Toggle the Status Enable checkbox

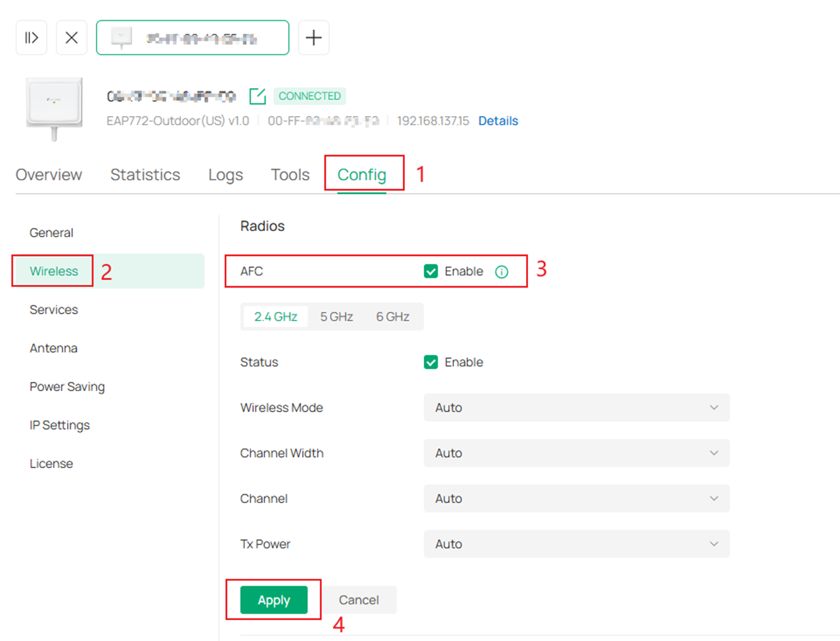point(431,362)
